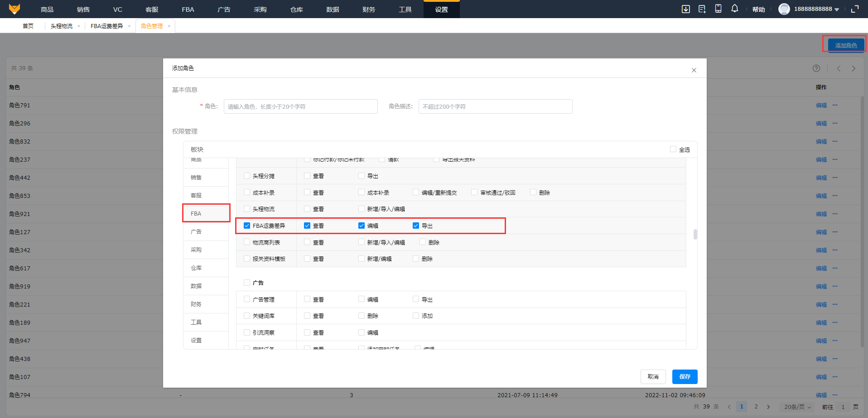Click the download icon in top bar
The width and height of the screenshot is (868, 418).
(x=685, y=9)
